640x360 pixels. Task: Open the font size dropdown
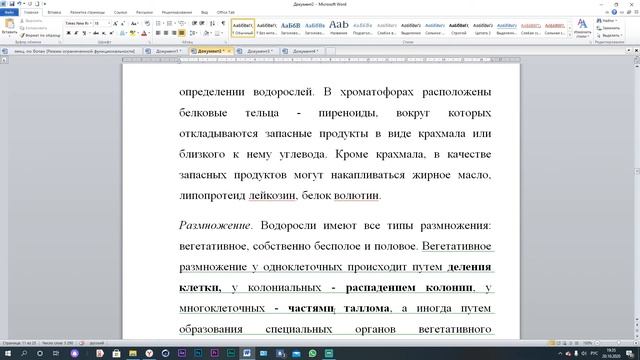click(x=109, y=24)
